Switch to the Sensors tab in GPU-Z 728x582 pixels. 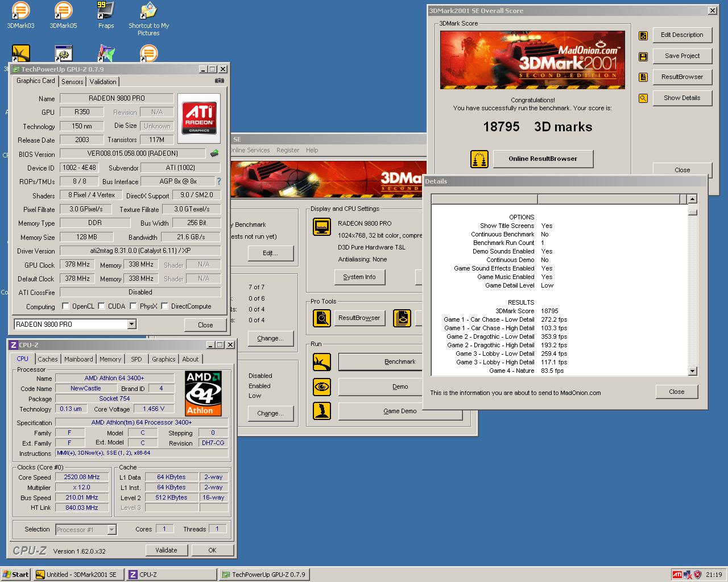[x=72, y=82]
